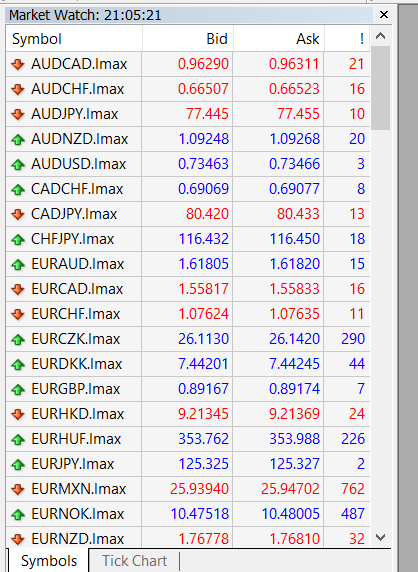Image resolution: width=418 pixels, height=572 pixels.
Task: Click the EURGBP bid price 0.89167
Action: click(x=203, y=389)
